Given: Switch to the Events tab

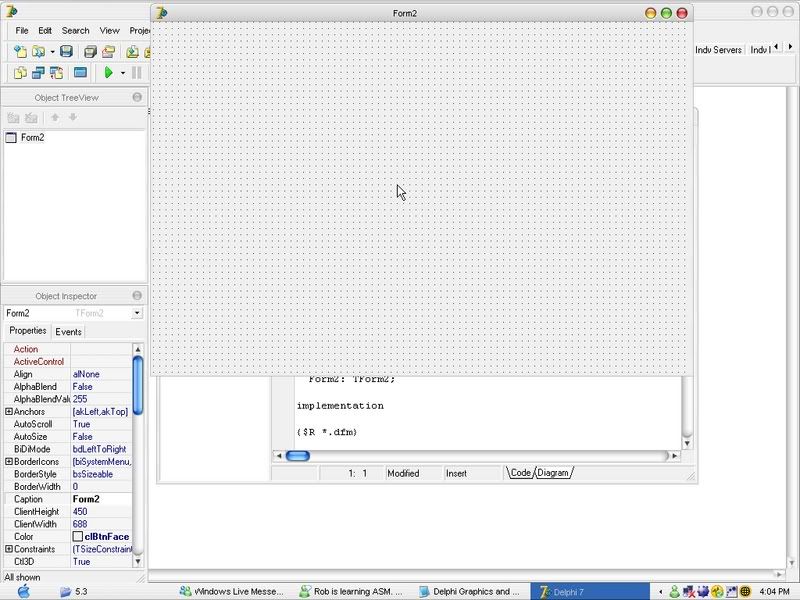Looking at the screenshot, I should [x=68, y=331].
